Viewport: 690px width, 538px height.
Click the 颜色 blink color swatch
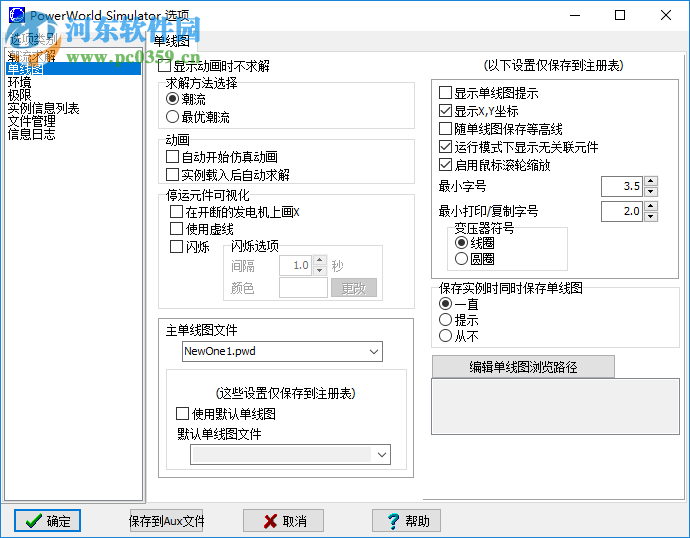click(303, 288)
